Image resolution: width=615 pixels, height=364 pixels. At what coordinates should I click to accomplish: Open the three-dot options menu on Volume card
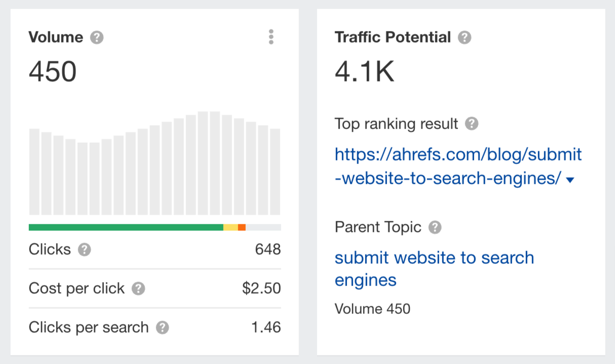pos(271,36)
